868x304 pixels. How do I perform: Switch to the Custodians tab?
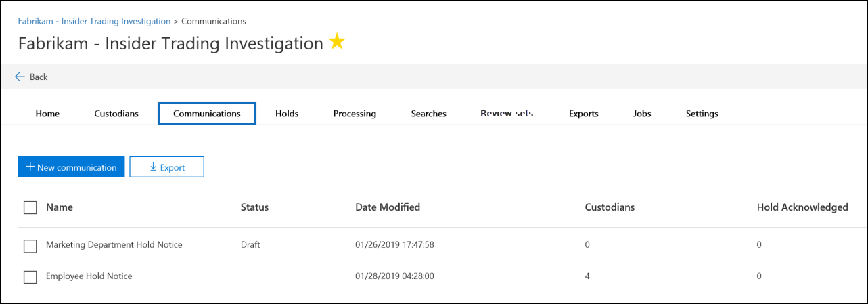click(116, 114)
